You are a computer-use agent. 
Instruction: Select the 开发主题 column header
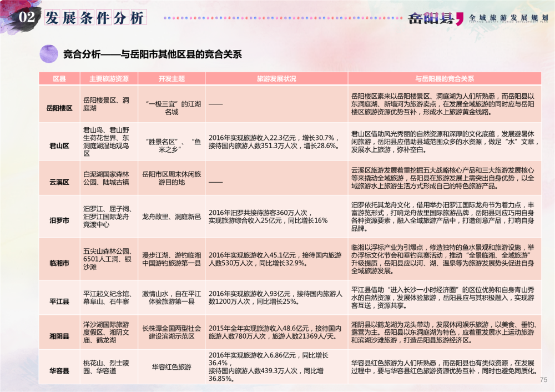point(171,79)
